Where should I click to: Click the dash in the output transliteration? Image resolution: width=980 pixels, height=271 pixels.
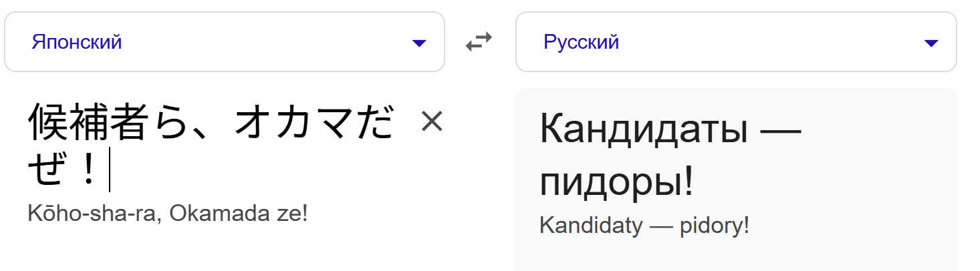(660, 226)
